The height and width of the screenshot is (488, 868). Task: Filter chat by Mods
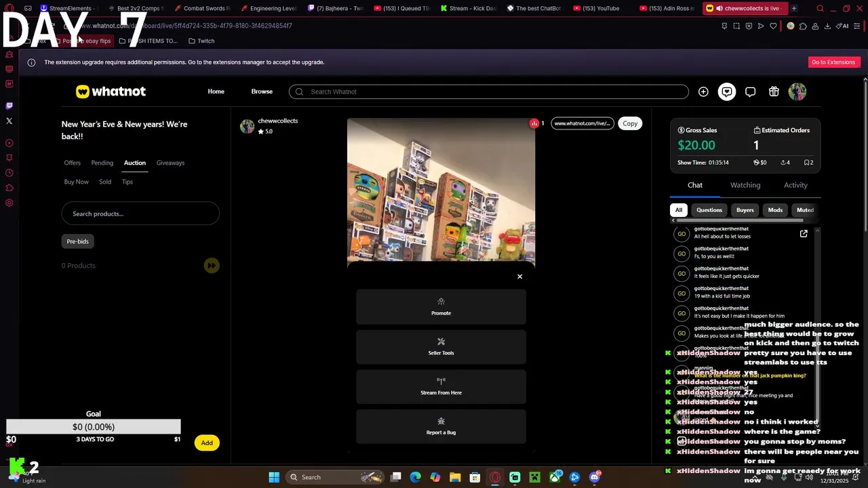click(775, 210)
